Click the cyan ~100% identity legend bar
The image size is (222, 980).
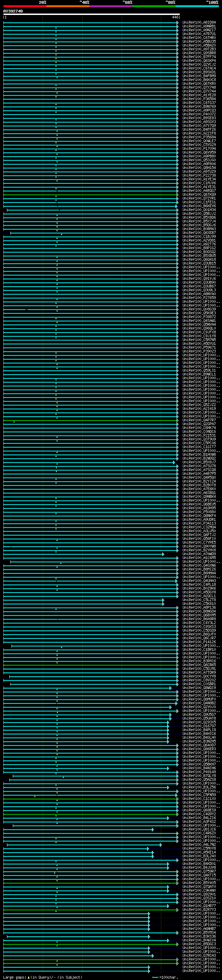(197, 6)
